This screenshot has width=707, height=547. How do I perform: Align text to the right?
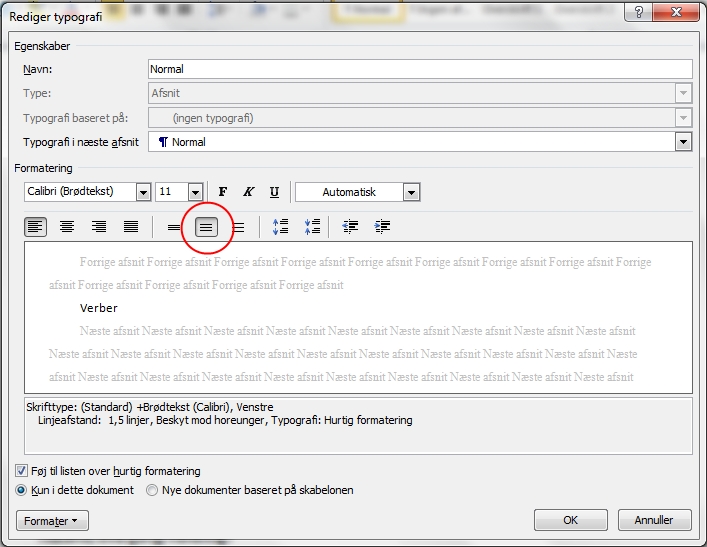coord(99,227)
